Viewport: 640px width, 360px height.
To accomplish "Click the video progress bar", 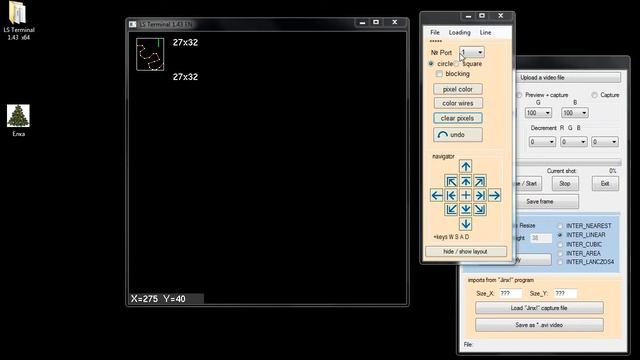I will (569, 162).
